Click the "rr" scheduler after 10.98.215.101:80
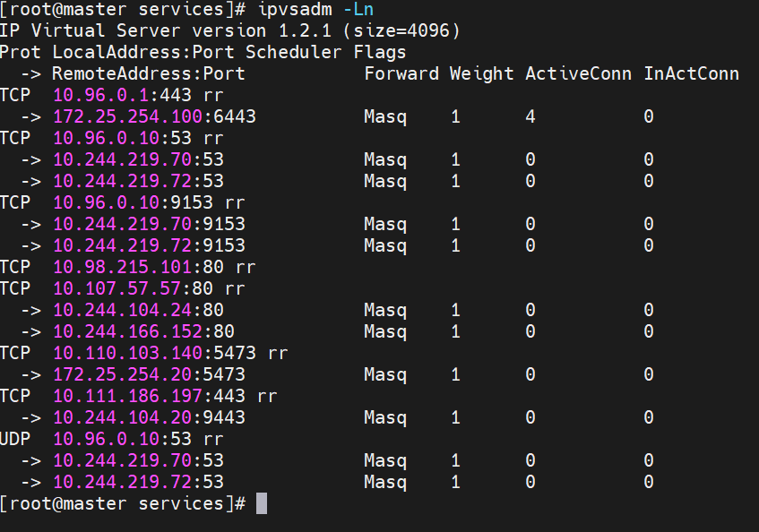759x532 pixels. (246, 268)
